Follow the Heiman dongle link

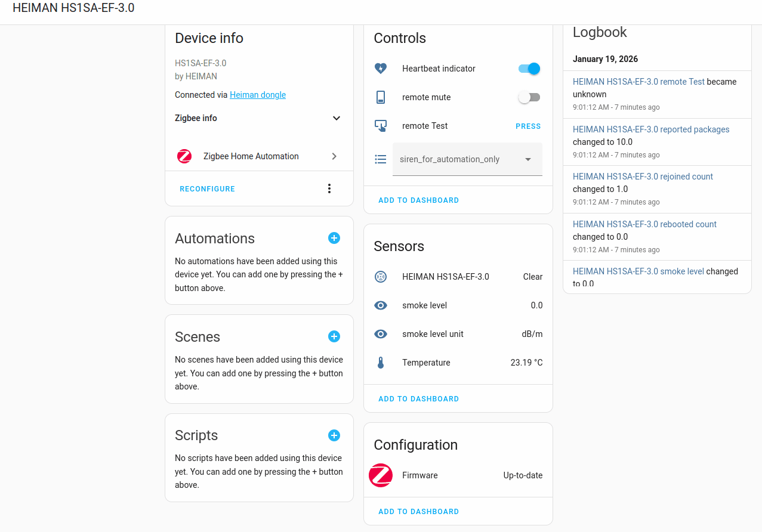tap(258, 95)
